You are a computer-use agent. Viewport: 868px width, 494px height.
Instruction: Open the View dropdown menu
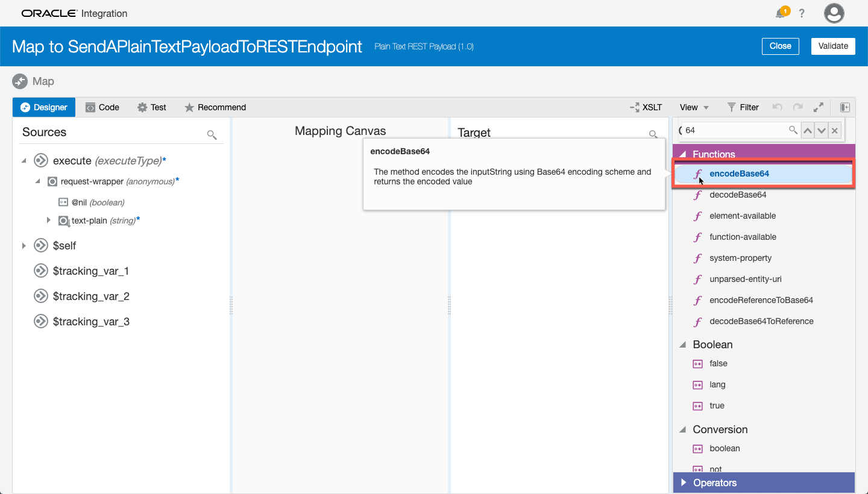coord(694,107)
